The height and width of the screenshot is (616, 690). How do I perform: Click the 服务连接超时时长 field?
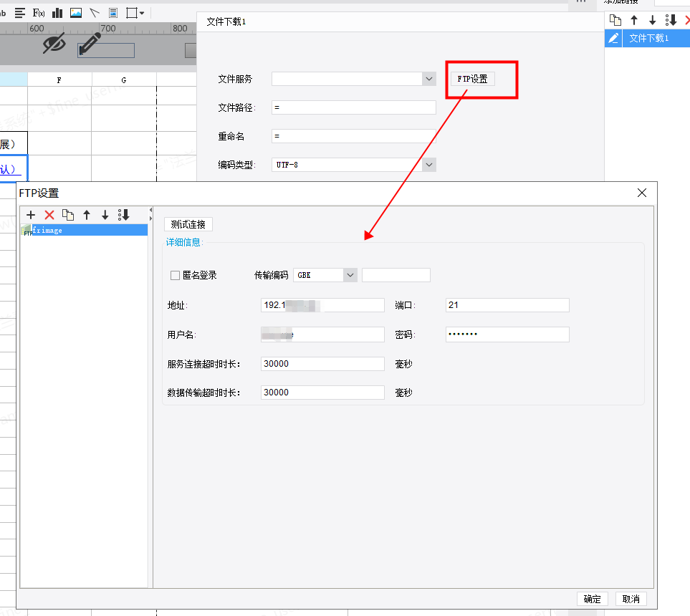tap(322, 364)
